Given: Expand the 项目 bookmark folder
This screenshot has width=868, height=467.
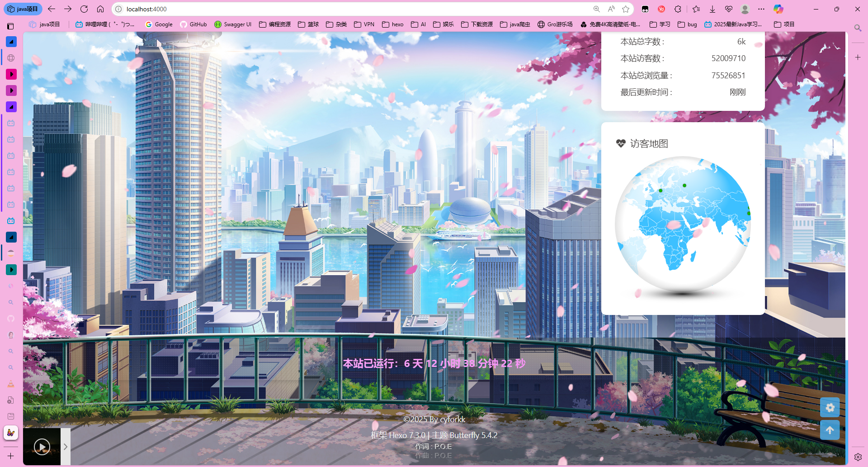Looking at the screenshot, I should click(x=784, y=24).
